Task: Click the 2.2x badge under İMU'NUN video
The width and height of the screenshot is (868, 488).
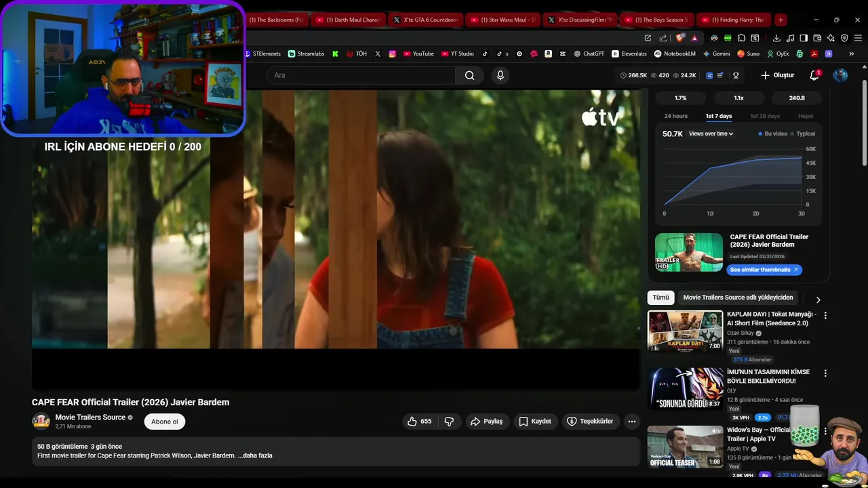Action: tap(763, 418)
